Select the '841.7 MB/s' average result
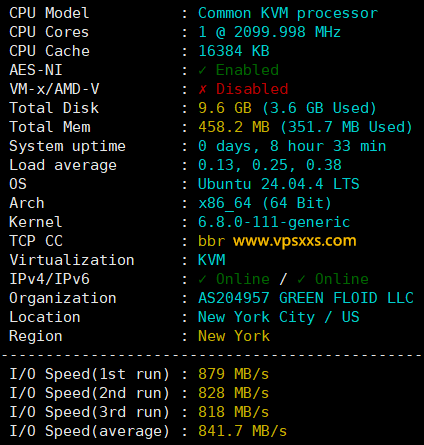 coord(242,431)
